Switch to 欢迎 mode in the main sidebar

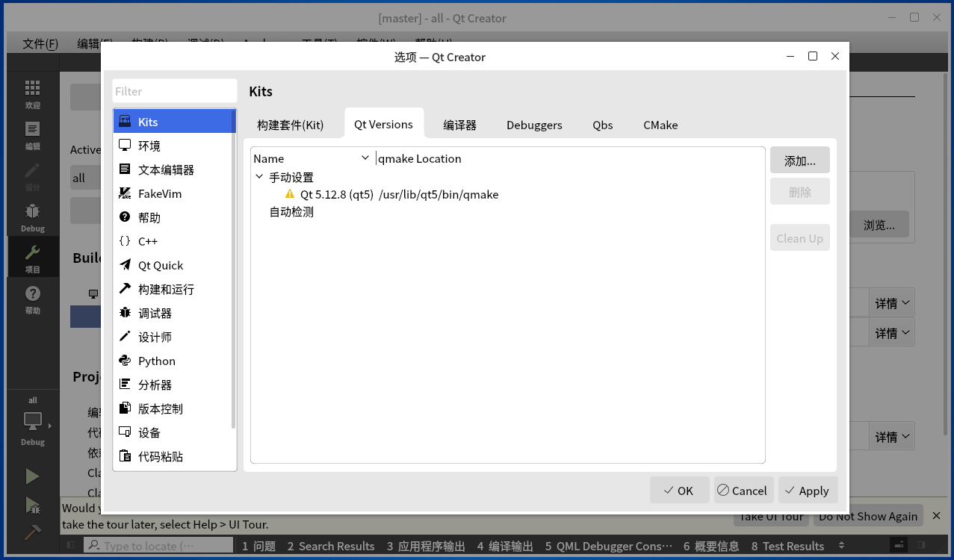(32, 94)
